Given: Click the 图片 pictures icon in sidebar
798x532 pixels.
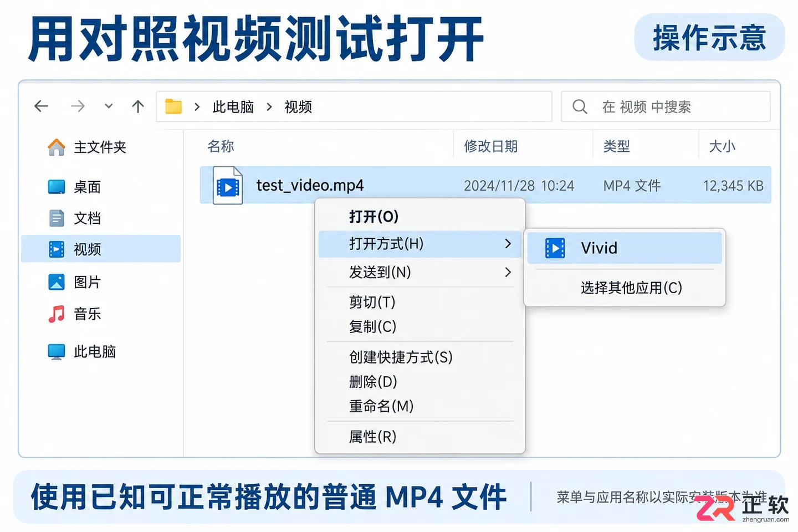Looking at the screenshot, I should click(x=57, y=282).
